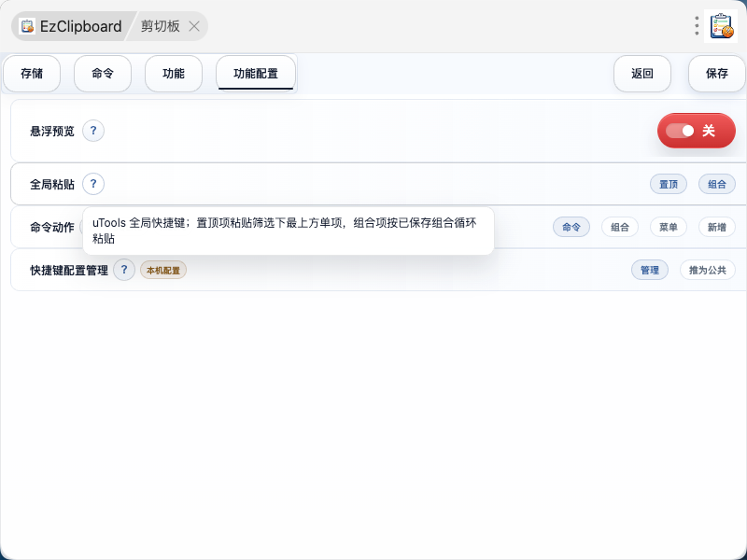
Task: Open the three-dot more options menu
Action: point(697,26)
